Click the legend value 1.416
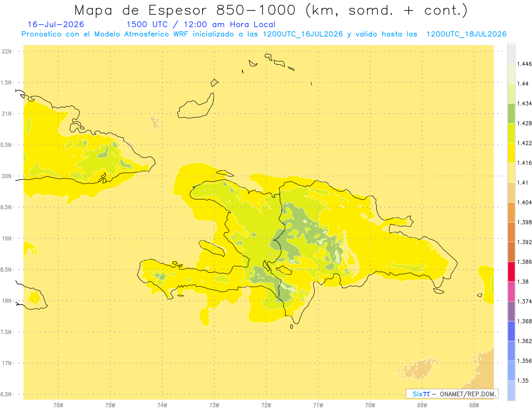This screenshot has height=411, width=532. [x=524, y=163]
